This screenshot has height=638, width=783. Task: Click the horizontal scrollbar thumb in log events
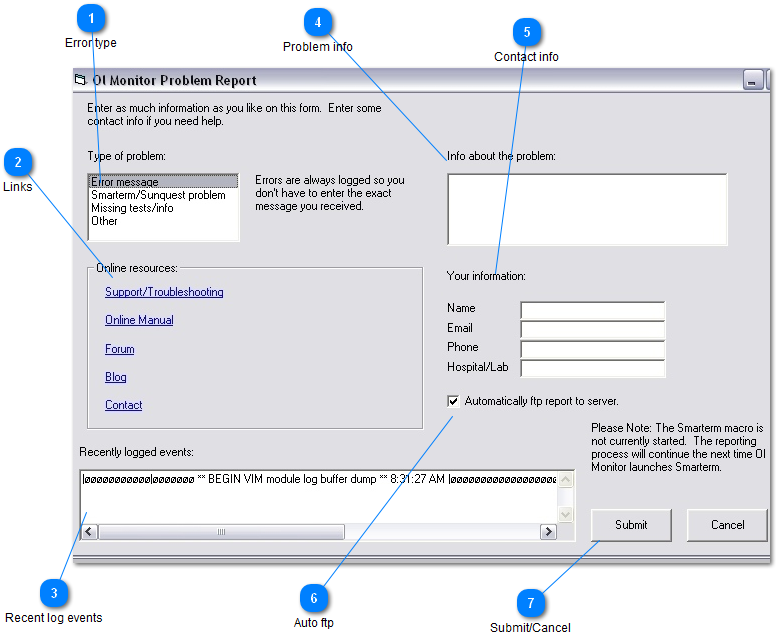[222, 532]
